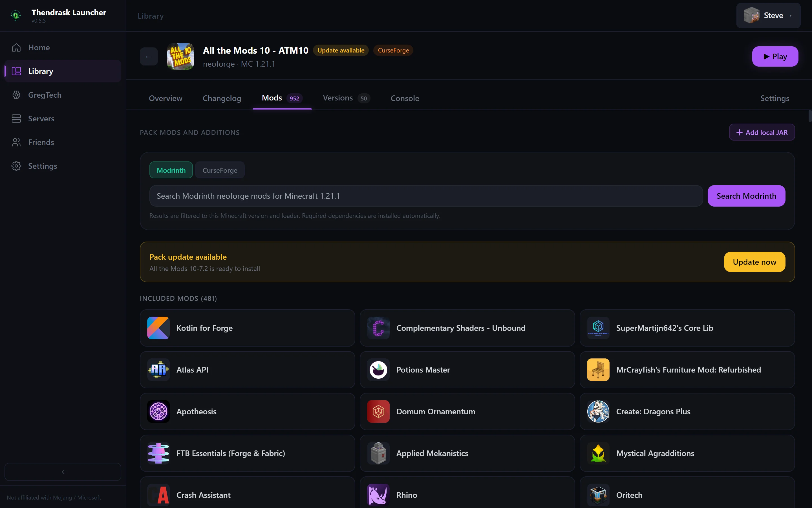
Task: Click the Play button
Action: tap(775, 56)
